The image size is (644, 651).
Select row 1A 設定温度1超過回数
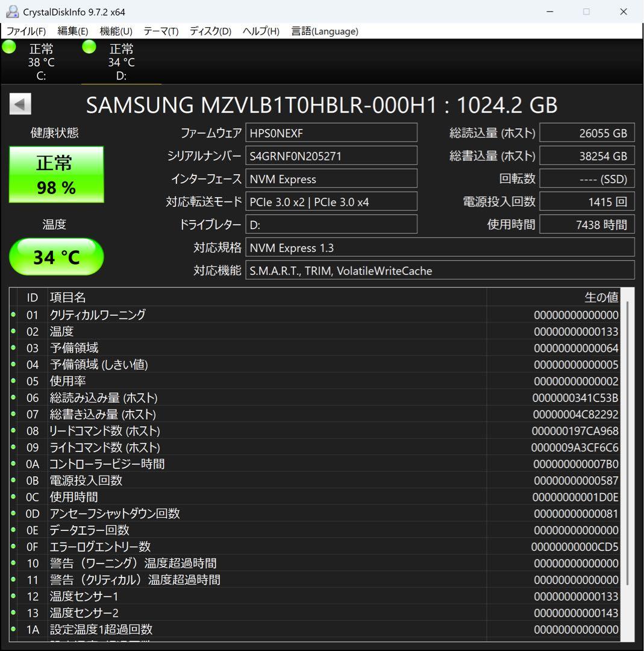point(315,629)
